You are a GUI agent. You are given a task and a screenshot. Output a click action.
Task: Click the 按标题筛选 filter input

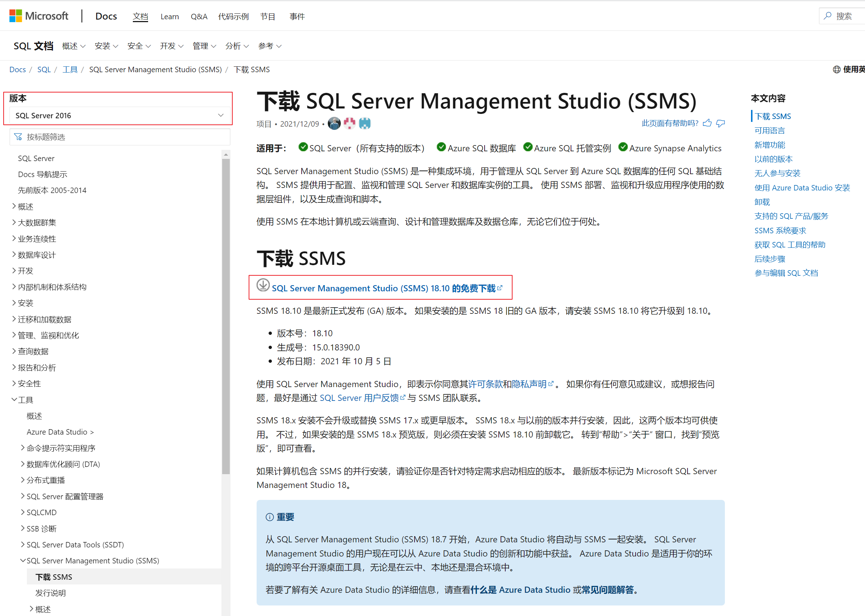tap(120, 137)
